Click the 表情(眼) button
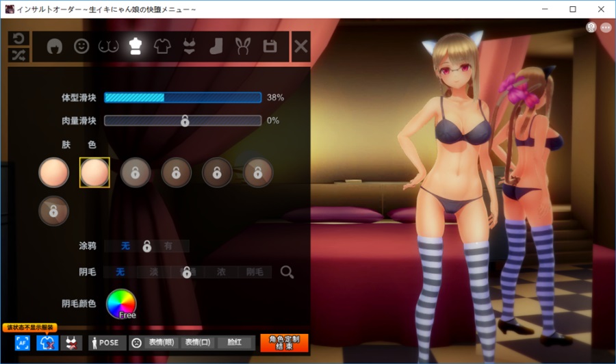Screen dimensions: 616x364 [162, 342]
